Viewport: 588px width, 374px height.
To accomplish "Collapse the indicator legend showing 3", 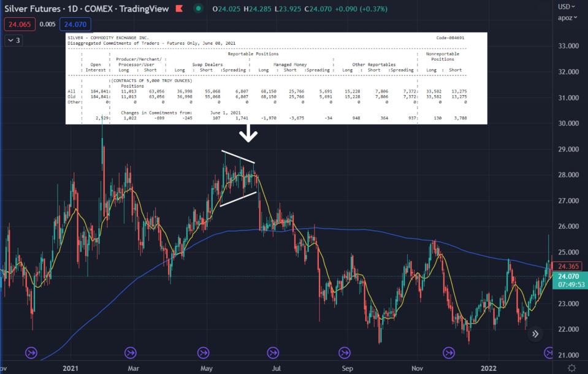I will (x=14, y=40).
